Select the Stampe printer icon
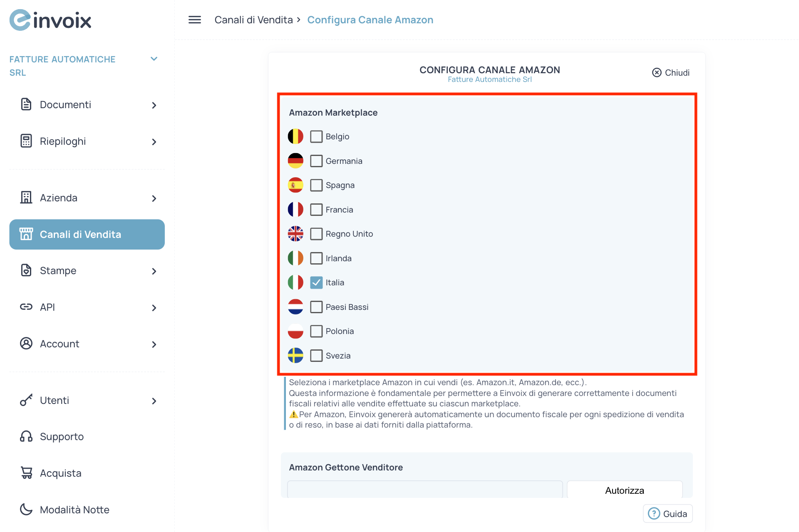 [26, 270]
